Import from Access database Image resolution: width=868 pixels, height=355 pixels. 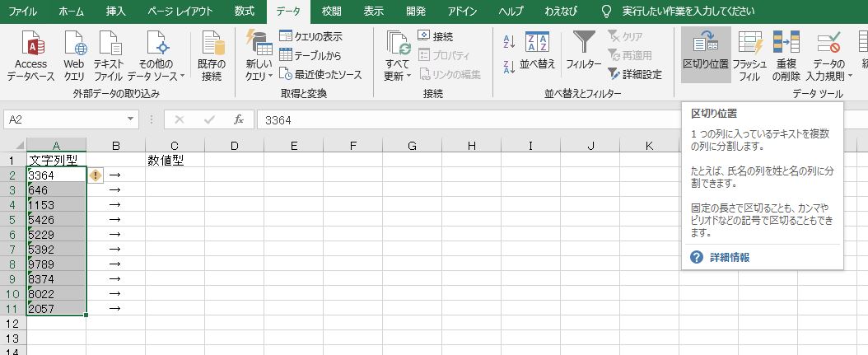(x=31, y=55)
